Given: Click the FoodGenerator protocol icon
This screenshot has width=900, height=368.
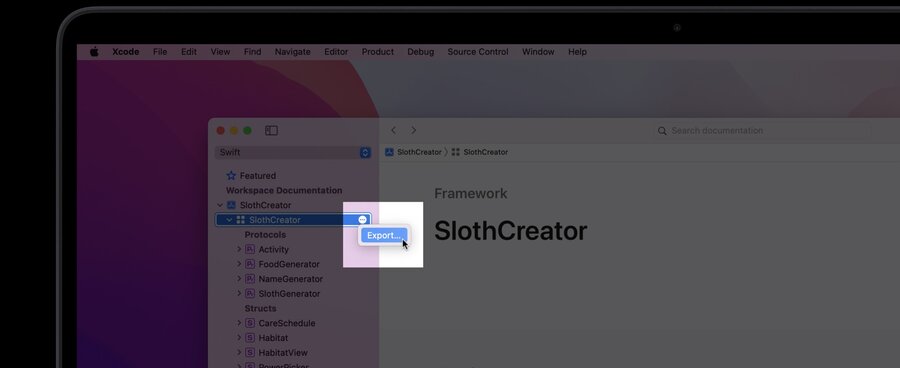Looking at the screenshot, I should pos(250,264).
